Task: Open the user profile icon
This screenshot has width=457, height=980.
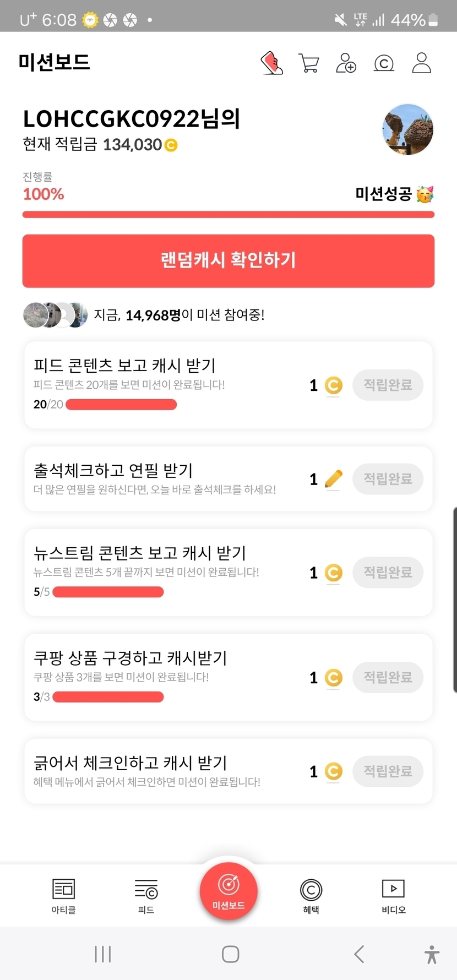Action: (x=422, y=63)
